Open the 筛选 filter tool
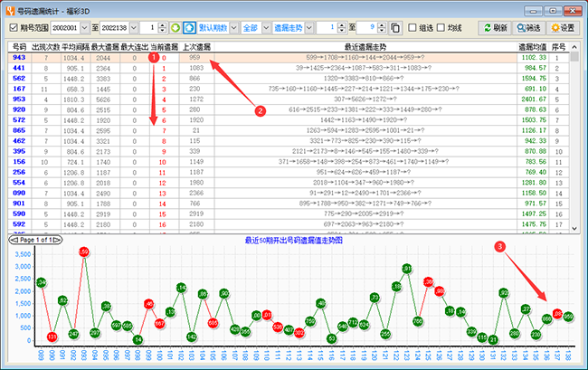 click(526, 28)
